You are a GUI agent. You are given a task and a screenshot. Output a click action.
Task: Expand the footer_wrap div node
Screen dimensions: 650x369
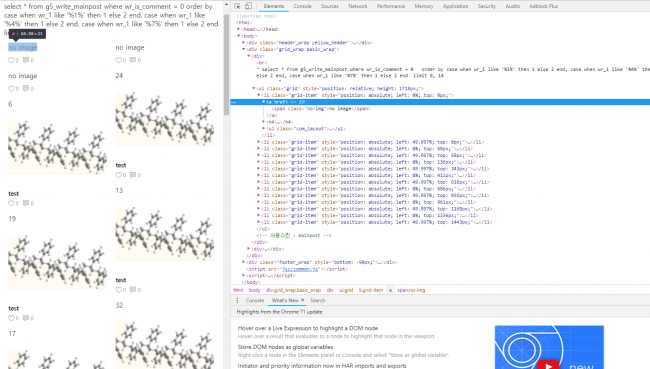[243, 262]
